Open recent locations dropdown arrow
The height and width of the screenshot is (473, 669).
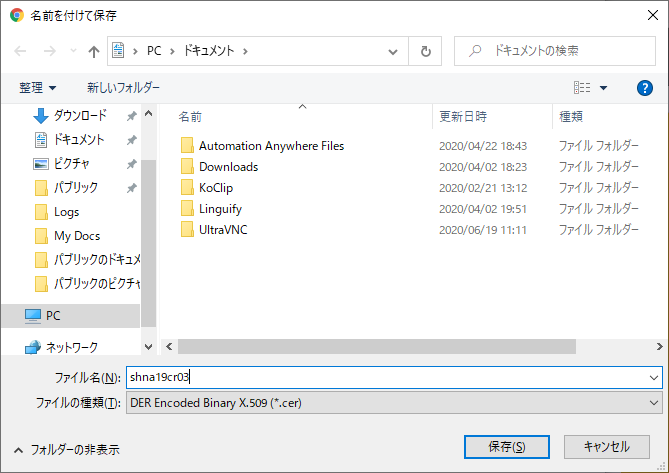(73, 51)
